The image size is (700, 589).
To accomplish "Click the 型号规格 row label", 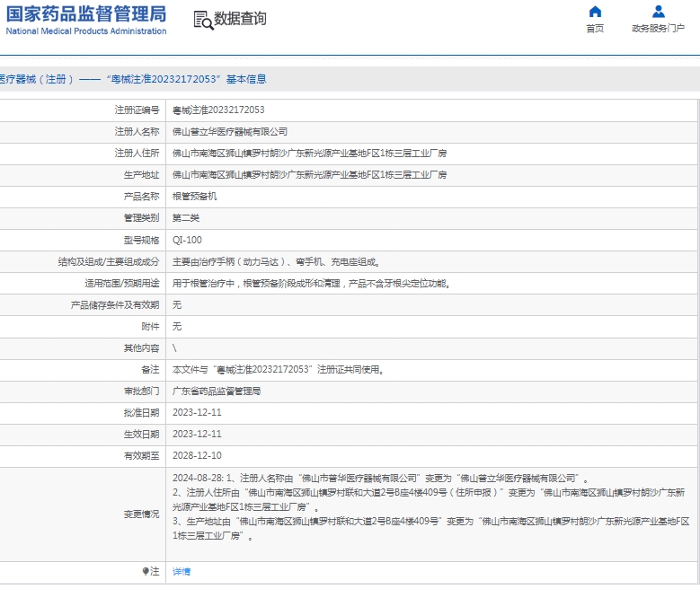I will [141, 240].
